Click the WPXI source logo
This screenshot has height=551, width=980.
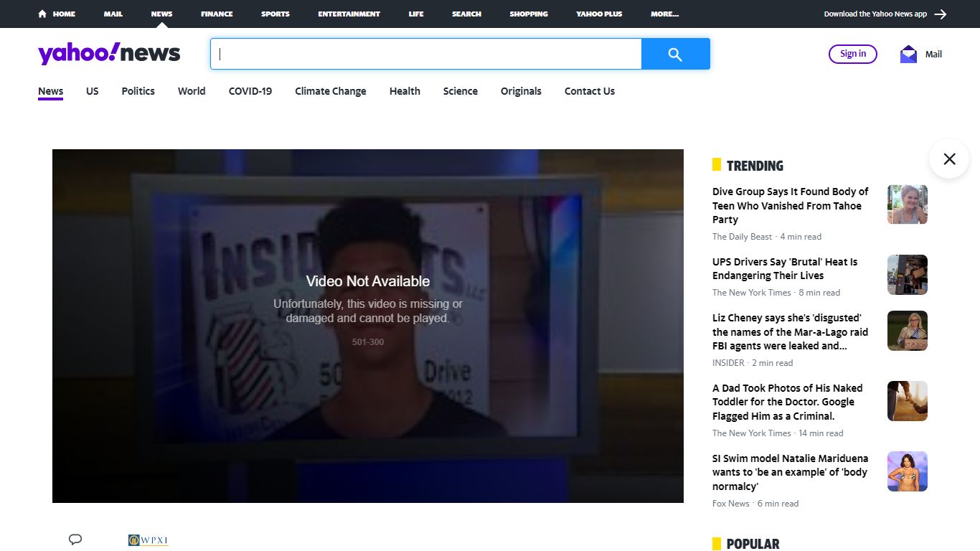148,540
